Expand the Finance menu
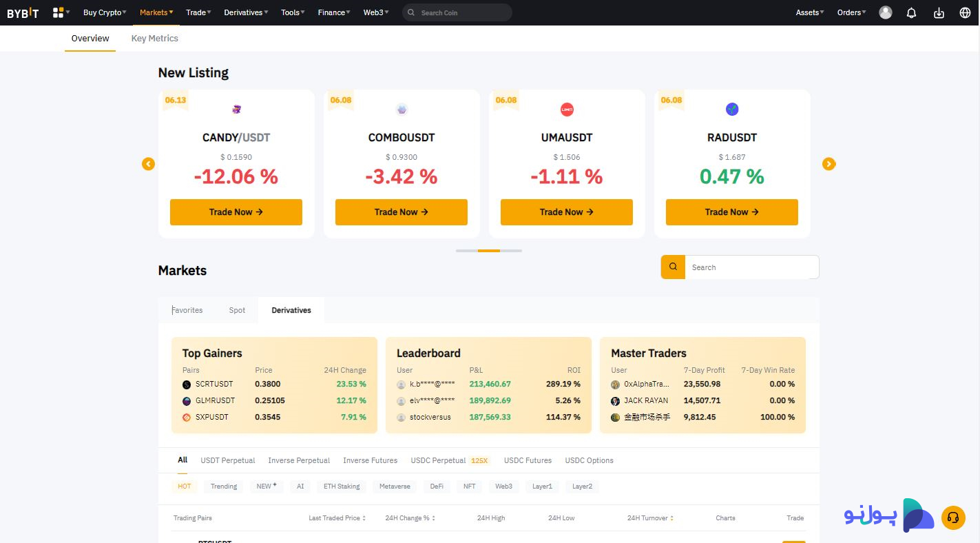 (334, 12)
